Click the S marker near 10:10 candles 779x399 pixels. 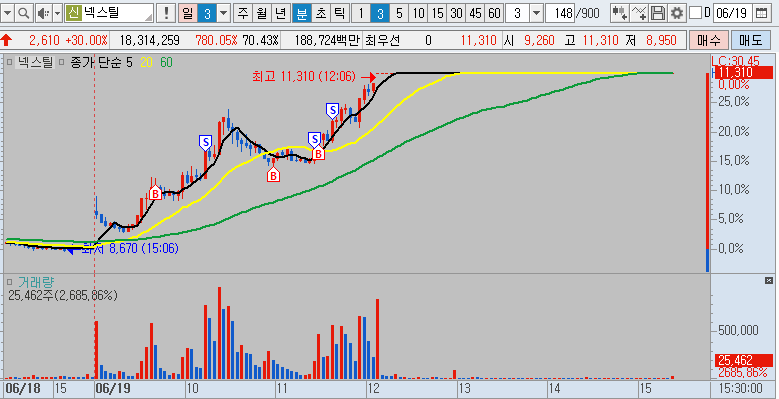(x=205, y=142)
